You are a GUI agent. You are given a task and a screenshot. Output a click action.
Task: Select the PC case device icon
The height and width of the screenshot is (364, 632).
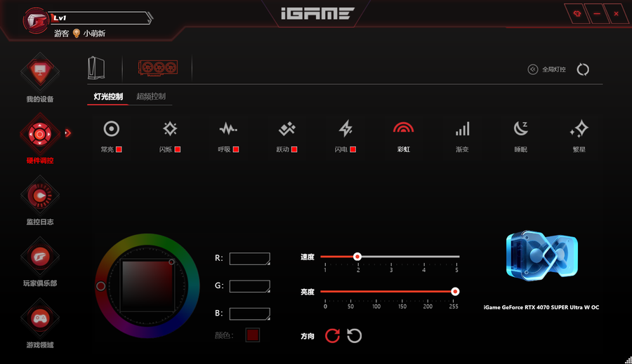[x=96, y=68]
